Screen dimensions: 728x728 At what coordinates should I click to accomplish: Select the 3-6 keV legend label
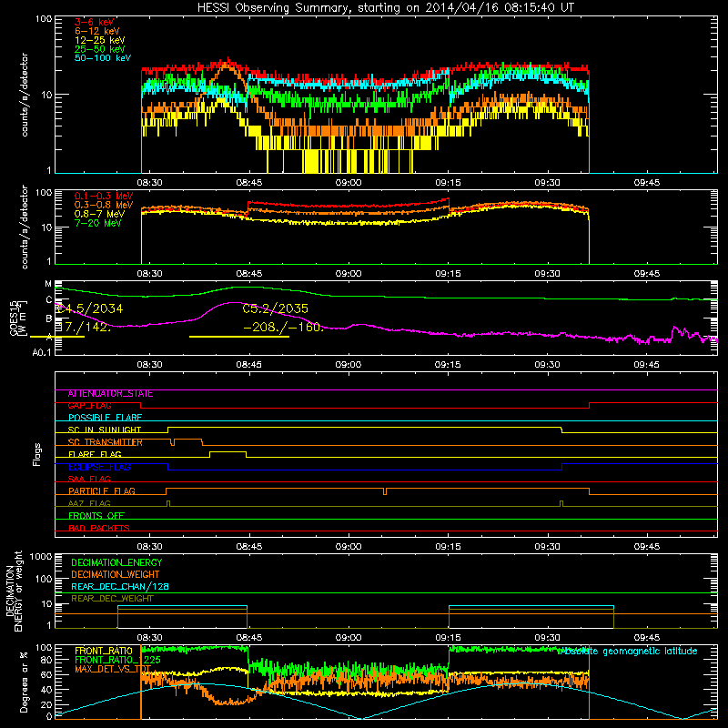[x=95, y=22]
